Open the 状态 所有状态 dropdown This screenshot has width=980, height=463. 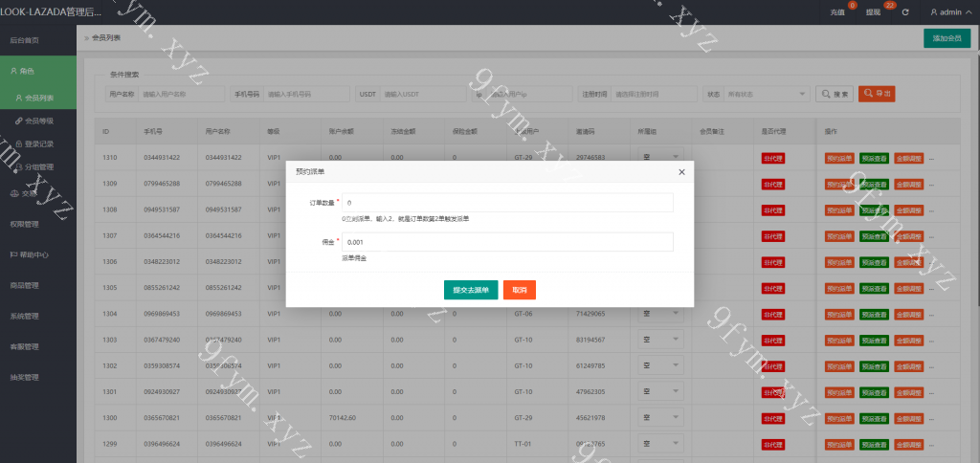coord(767,94)
